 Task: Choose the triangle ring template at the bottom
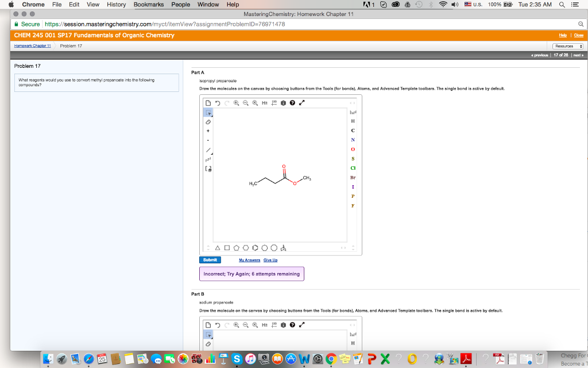point(218,248)
